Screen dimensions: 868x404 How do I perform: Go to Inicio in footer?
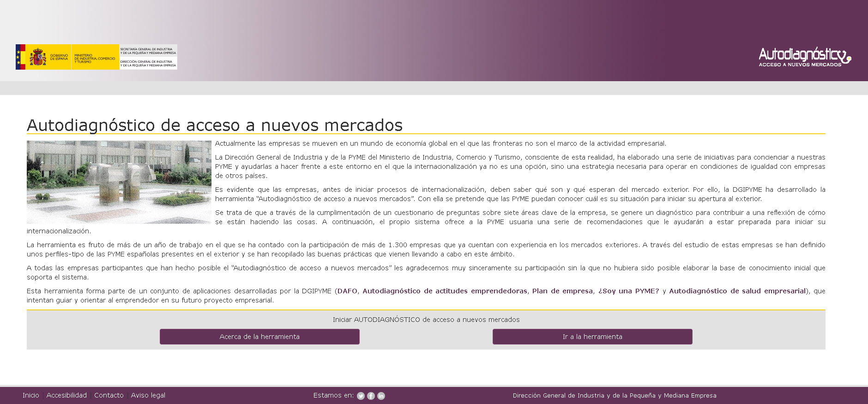coord(31,395)
